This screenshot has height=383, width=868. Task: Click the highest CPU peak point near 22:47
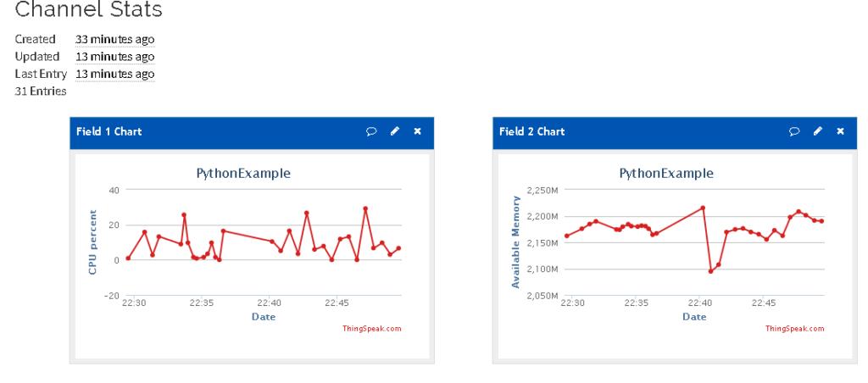365,208
